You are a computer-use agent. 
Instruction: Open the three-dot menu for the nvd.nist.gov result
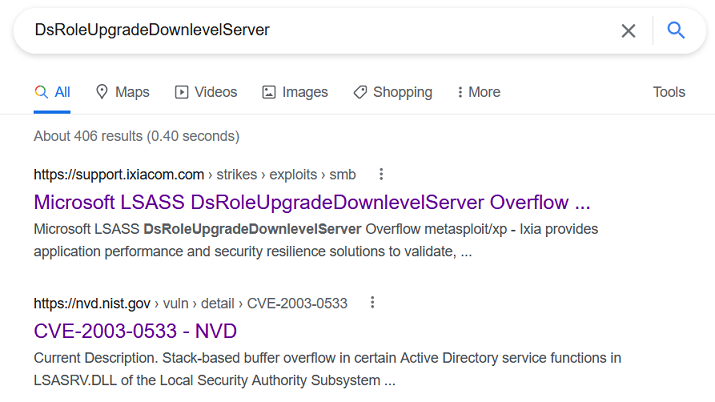[x=373, y=303]
